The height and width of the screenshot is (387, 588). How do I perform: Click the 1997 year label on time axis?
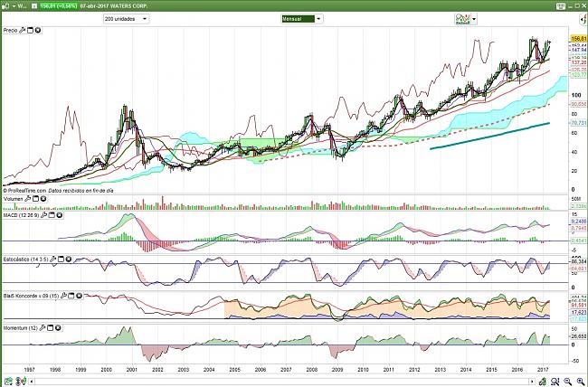point(29,370)
